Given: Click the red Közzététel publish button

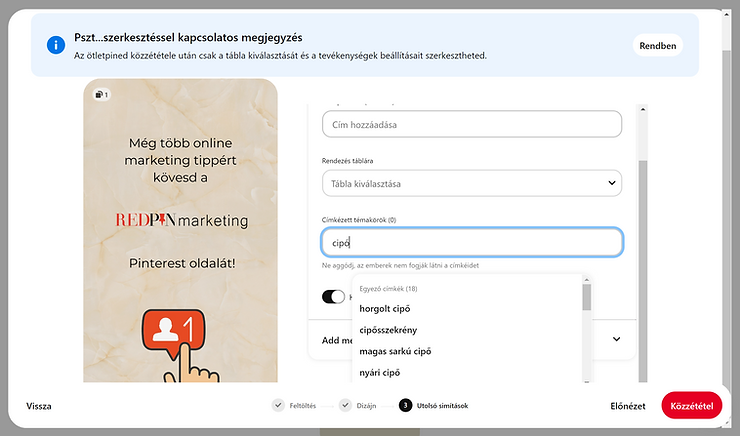Looking at the screenshot, I should click(x=691, y=405).
